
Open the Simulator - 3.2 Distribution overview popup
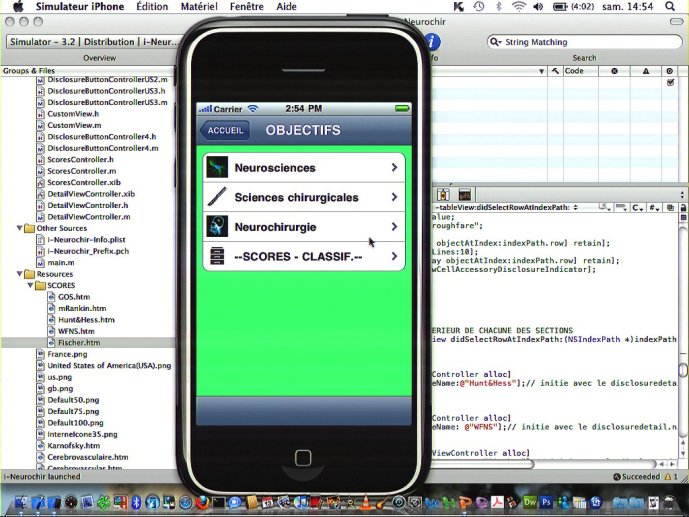94,42
